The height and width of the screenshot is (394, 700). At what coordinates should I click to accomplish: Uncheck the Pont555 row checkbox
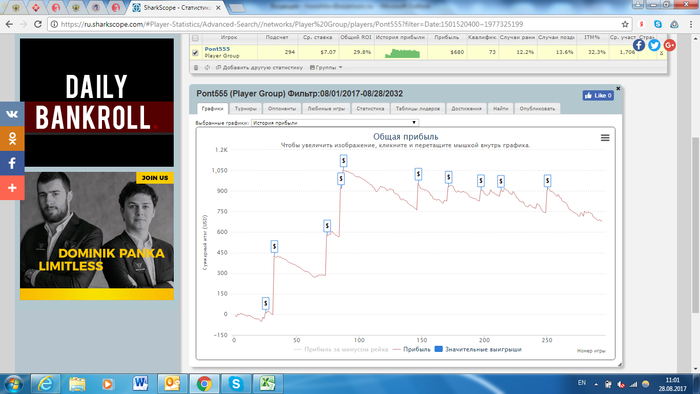[x=195, y=52]
